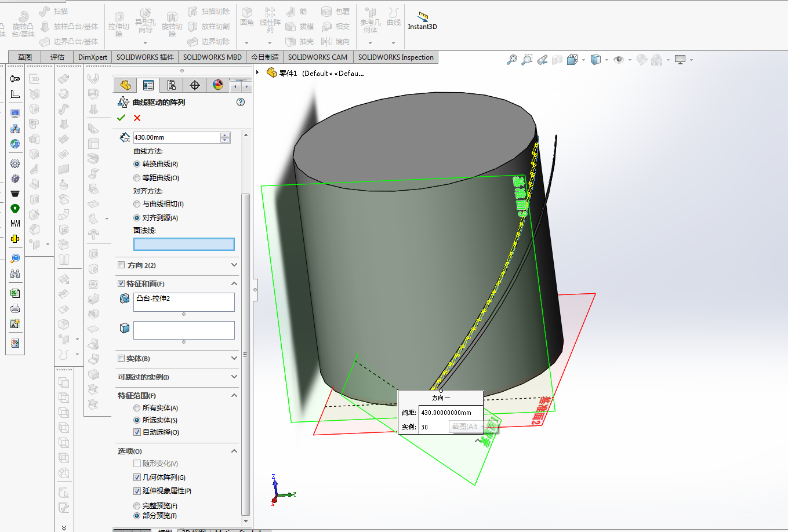788x532 pixels.
Task: Collapse the 选项(O) section chevron
Action: tap(234, 451)
